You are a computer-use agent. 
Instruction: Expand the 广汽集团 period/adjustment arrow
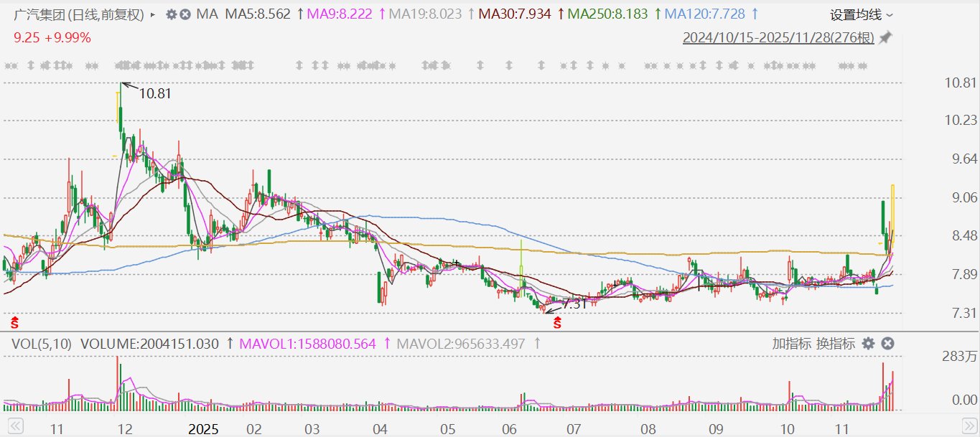click(153, 14)
